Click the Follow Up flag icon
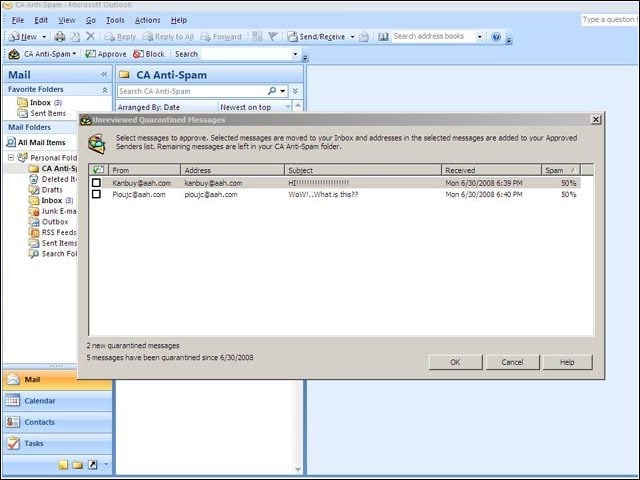This screenshot has width=640, height=480. 273,37
